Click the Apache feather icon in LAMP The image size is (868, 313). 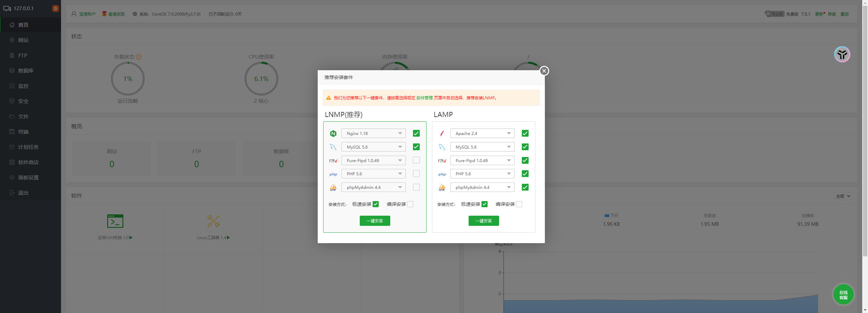click(x=442, y=134)
